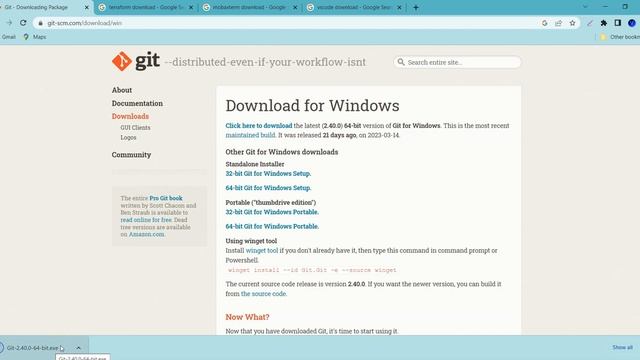Reload the page with the refresh icon

tap(23, 23)
